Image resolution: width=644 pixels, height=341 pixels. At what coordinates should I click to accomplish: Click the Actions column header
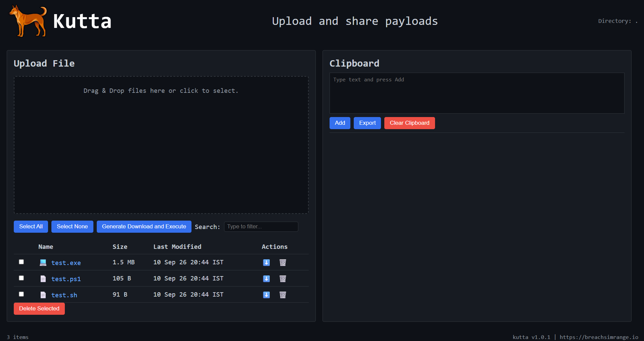[x=274, y=247]
